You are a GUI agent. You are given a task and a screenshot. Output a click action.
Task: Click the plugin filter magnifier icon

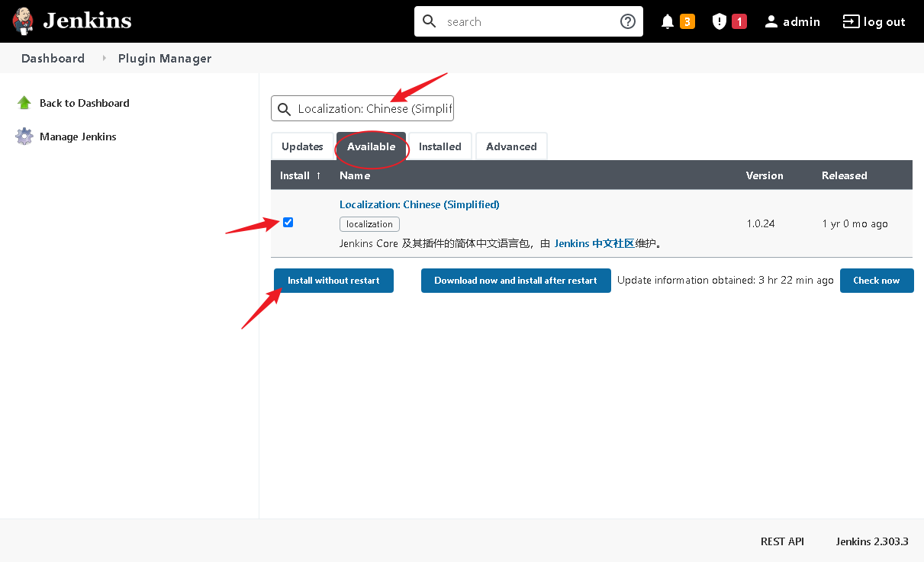click(284, 109)
